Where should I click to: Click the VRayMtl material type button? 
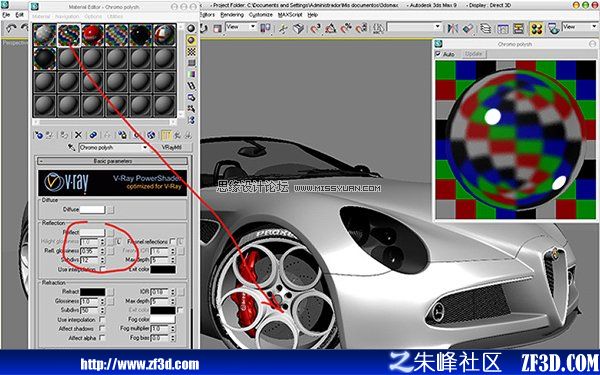(172, 147)
